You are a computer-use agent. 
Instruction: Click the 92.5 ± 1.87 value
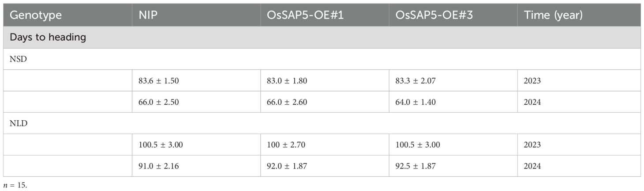point(416,166)
